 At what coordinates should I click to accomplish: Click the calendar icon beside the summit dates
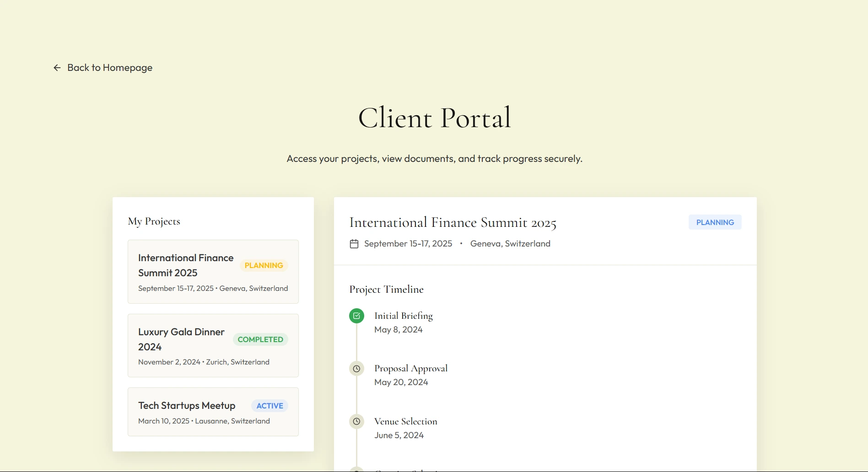tap(354, 244)
